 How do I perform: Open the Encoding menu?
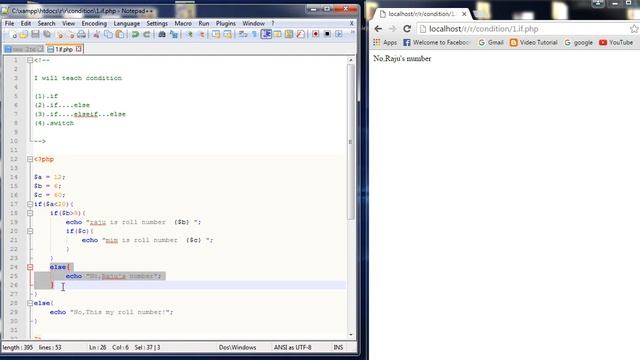94,24
